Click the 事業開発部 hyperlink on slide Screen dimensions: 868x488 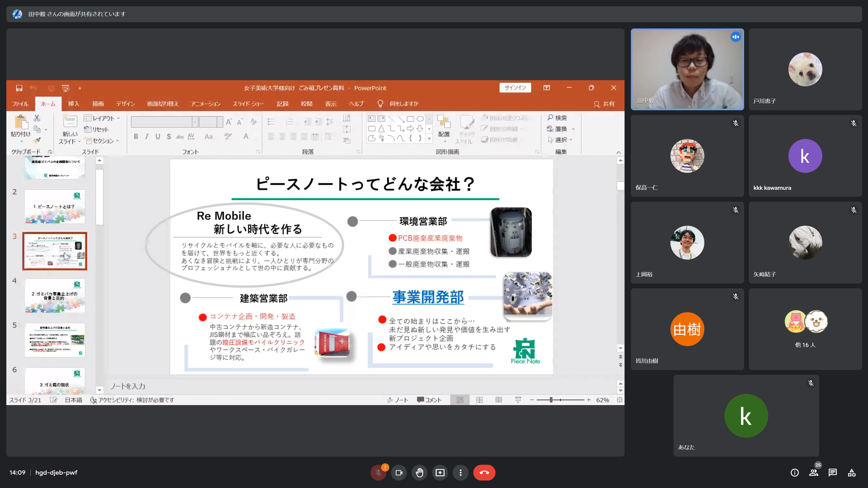tap(428, 297)
